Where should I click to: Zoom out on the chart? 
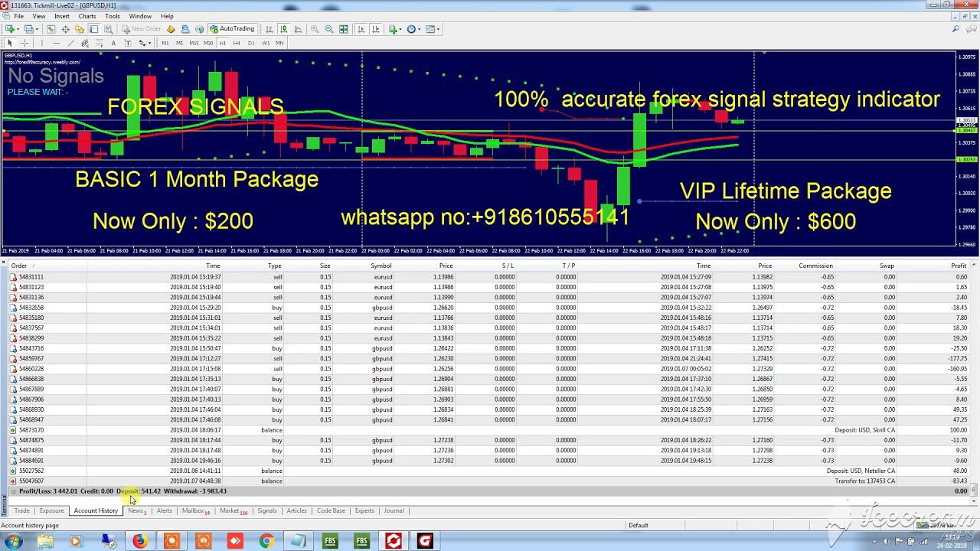click(x=328, y=29)
